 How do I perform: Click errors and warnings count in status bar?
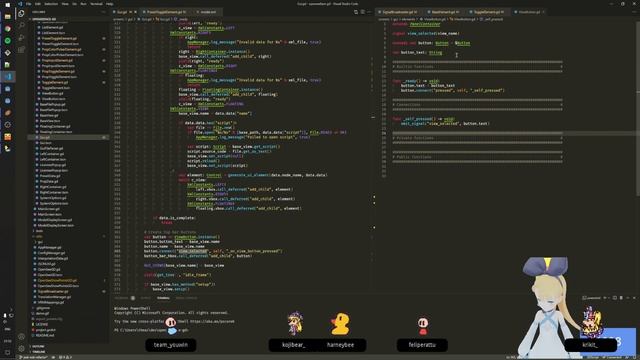tap(65, 358)
